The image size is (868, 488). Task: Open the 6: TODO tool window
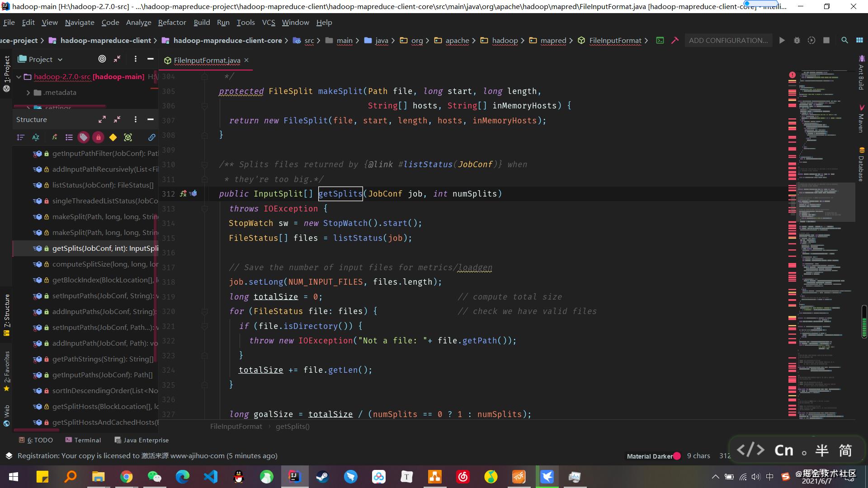36,440
